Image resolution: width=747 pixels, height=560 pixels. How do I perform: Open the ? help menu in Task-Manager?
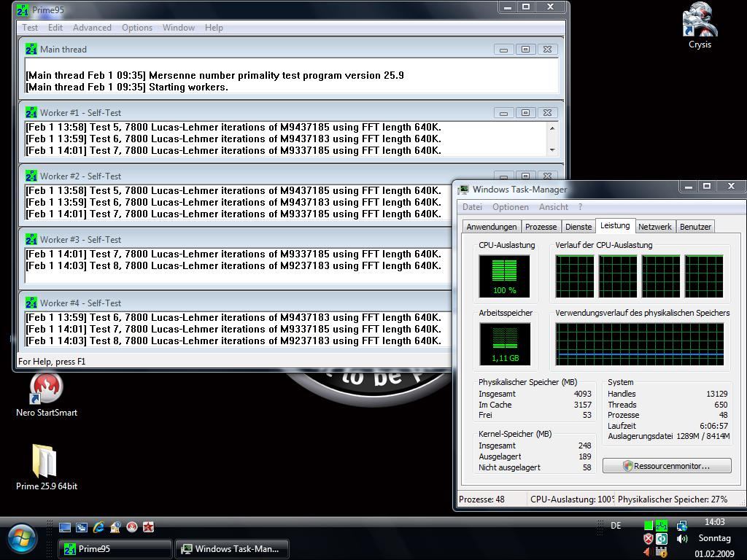point(580,207)
